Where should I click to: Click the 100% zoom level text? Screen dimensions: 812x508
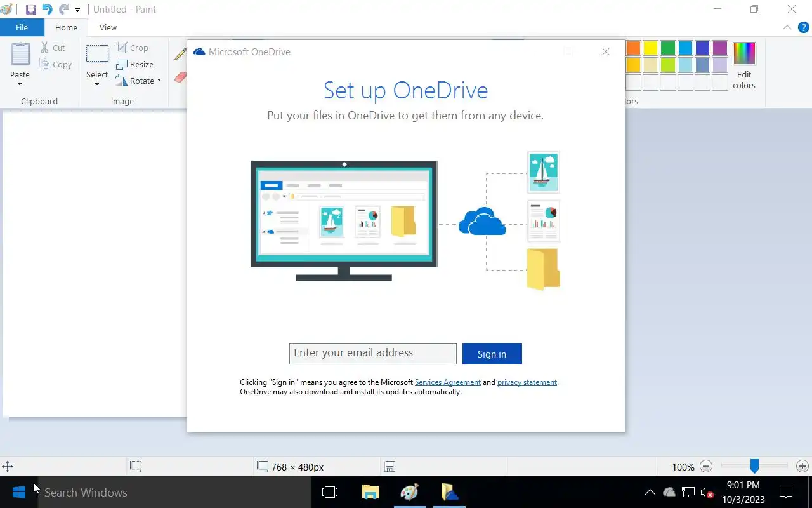[683, 467]
